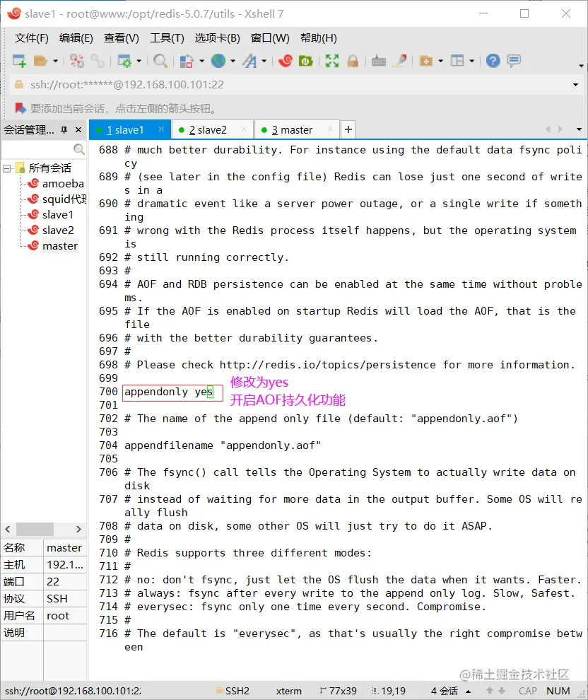588x700 pixels.
Task: Open the 帮助(H) menu
Action: (x=319, y=38)
